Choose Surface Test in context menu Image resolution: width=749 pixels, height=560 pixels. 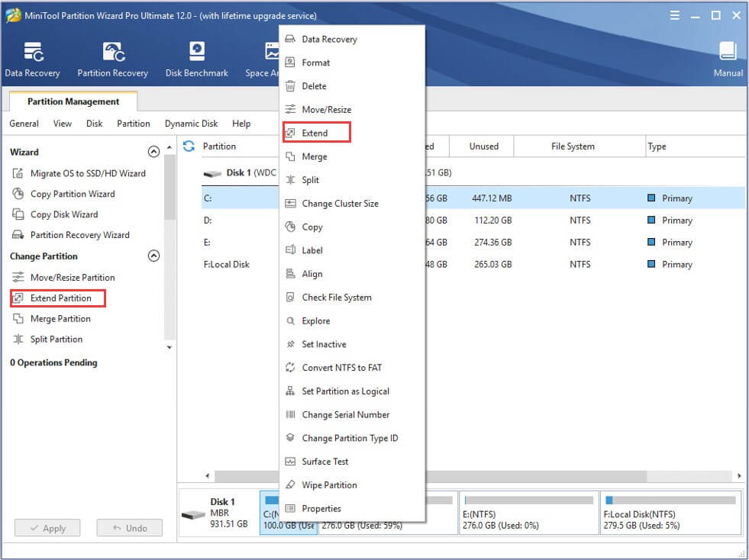click(x=352, y=461)
